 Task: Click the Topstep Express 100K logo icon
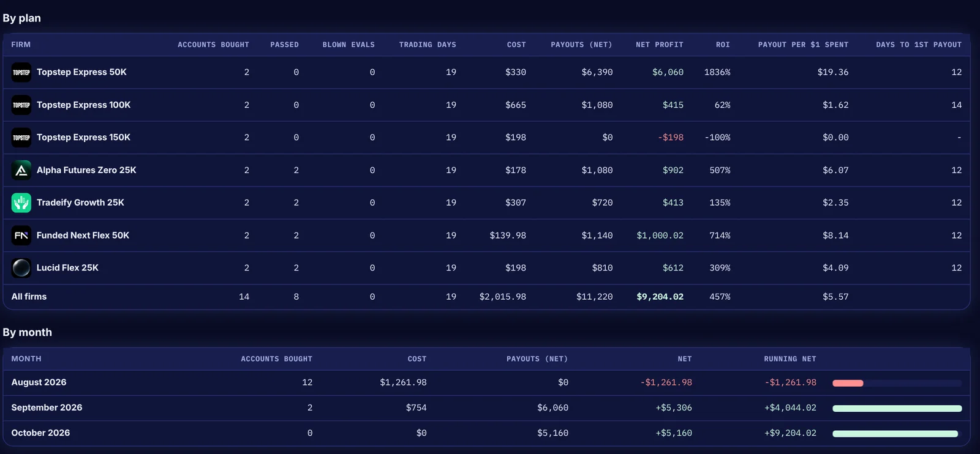[21, 105]
